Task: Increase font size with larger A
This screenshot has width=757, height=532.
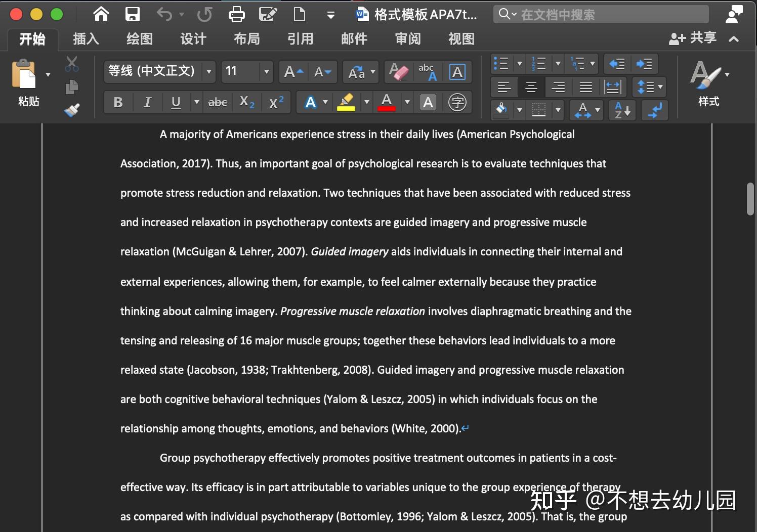Action: [293, 72]
